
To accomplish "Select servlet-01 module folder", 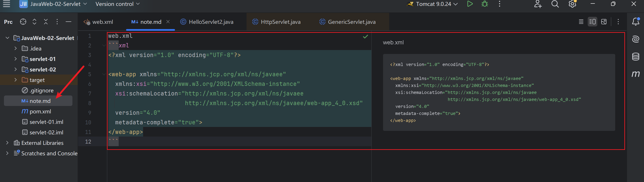I will point(39,59).
